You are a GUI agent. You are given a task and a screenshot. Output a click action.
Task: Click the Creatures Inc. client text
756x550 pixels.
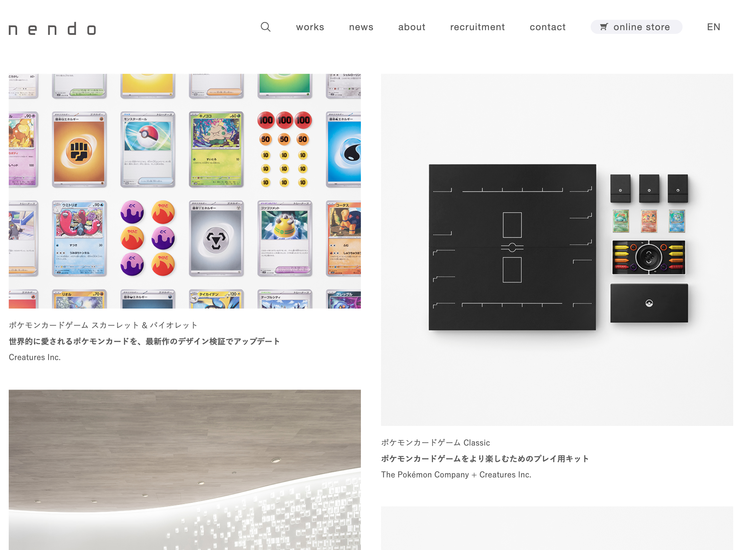pos(35,357)
